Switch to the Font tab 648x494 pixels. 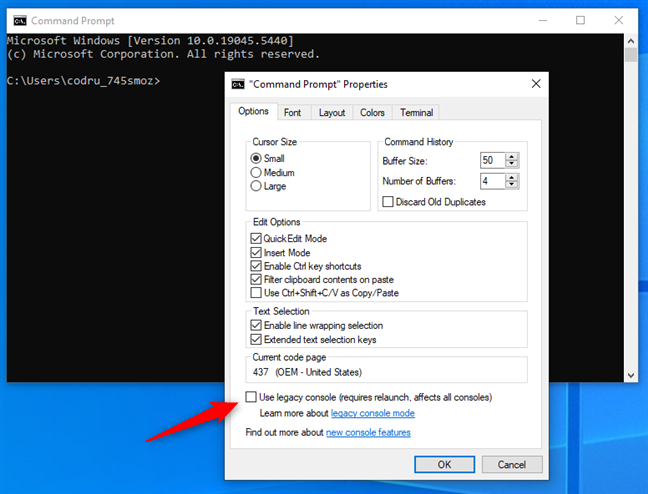click(292, 112)
